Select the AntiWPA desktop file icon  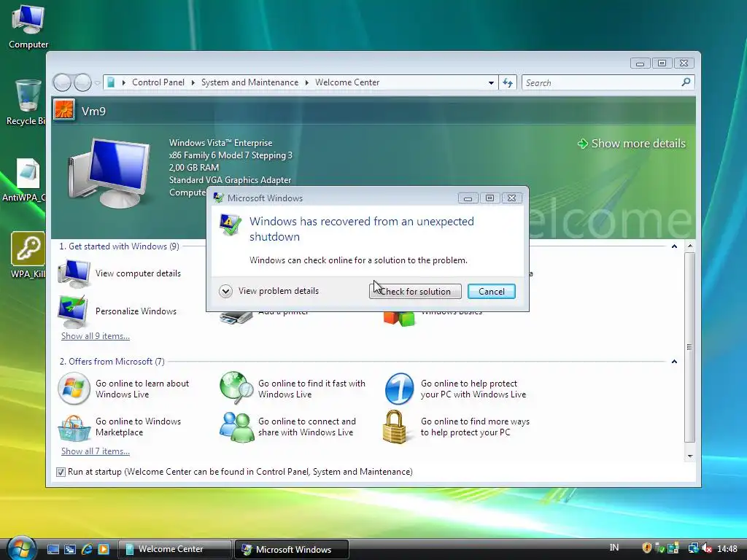[28, 174]
